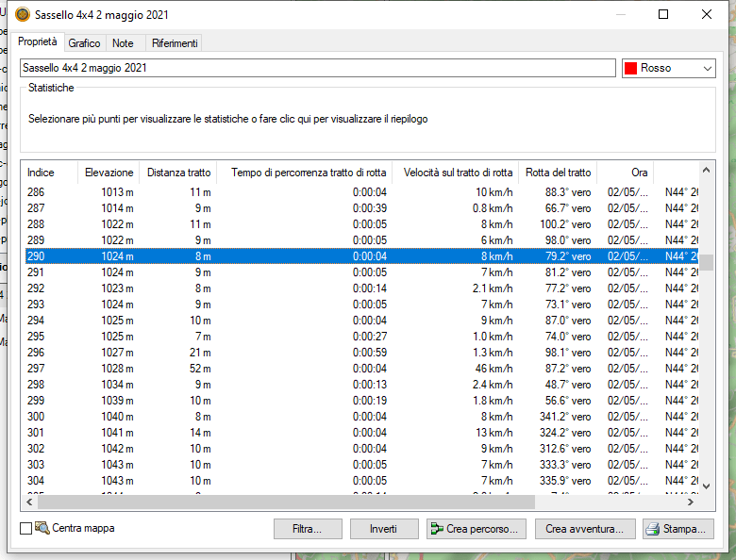
Task: Click the Crea avventura... button
Action: point(584,529)
